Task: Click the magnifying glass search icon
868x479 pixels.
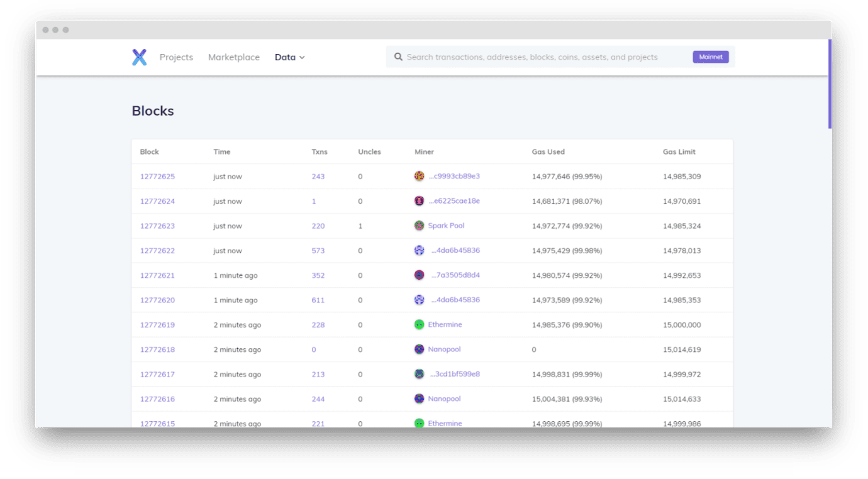Action: [398, 57]
